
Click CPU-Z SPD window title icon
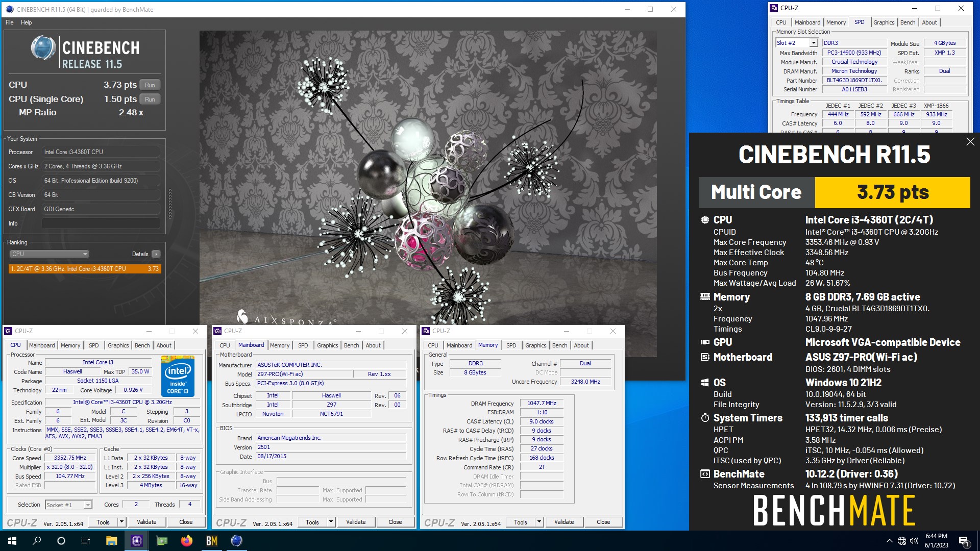[x=774, y=8]
